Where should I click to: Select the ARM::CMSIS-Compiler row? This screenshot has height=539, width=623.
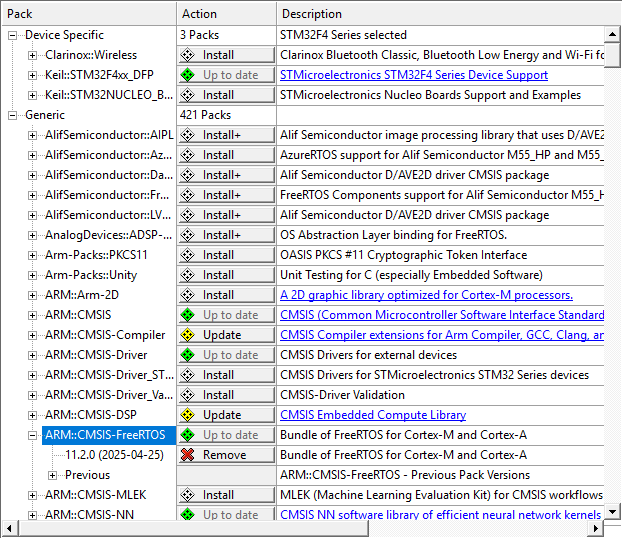105,335
